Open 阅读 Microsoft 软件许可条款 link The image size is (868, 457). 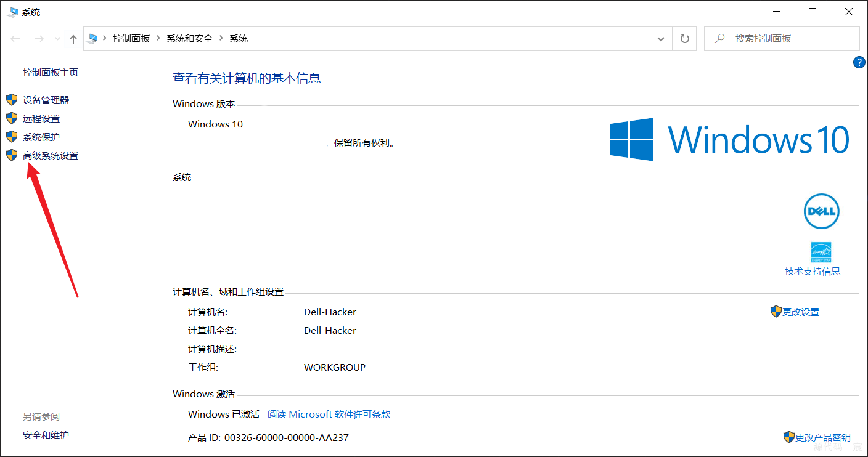point(329,414)
